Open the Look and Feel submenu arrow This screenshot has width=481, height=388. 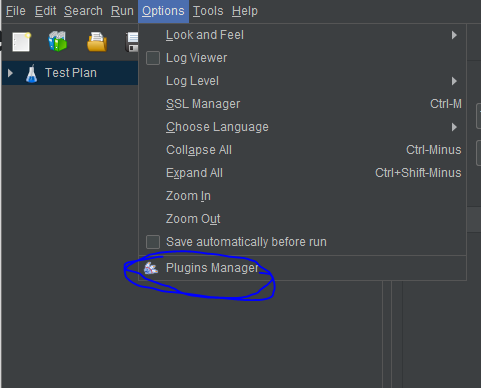pyautogui.click(x=454, y=35)
